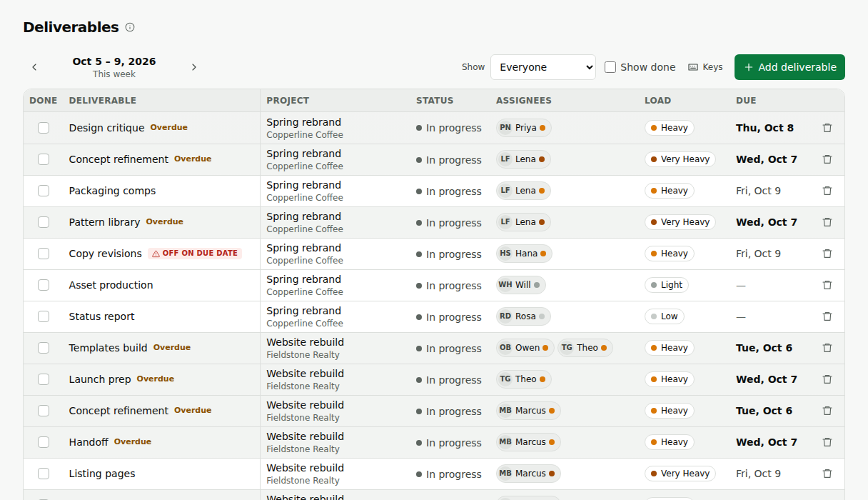868x500 pixels.
Task: Mark Asset production as done
Action: pyautogui.click(x=44, y=285)
